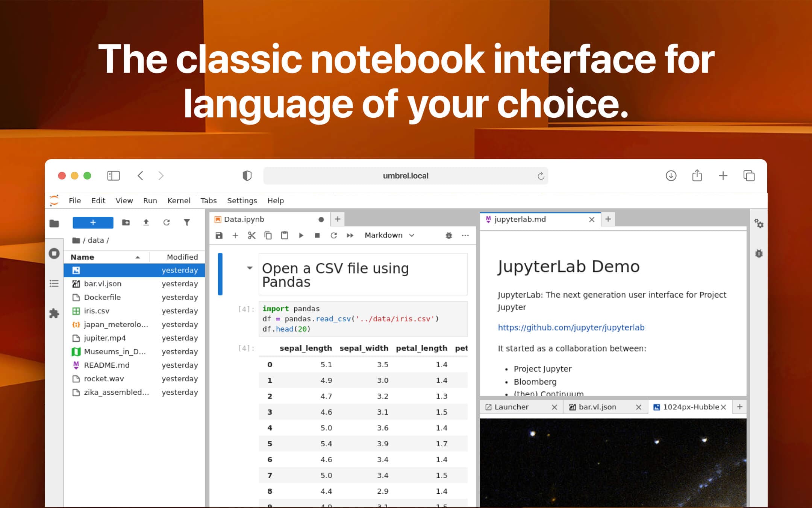Select iris.csv in the file browser
The image size is (812, 508).
(x=96, y=311)
